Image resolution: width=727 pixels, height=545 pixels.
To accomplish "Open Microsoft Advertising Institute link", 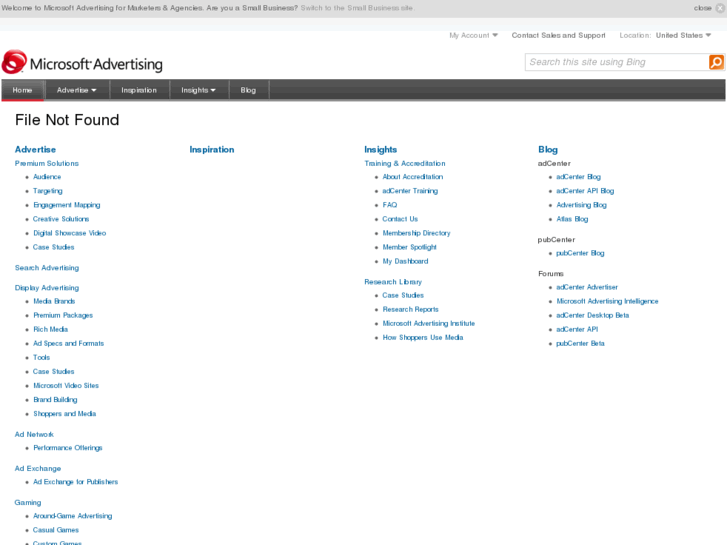I will [x=429, y=323].
